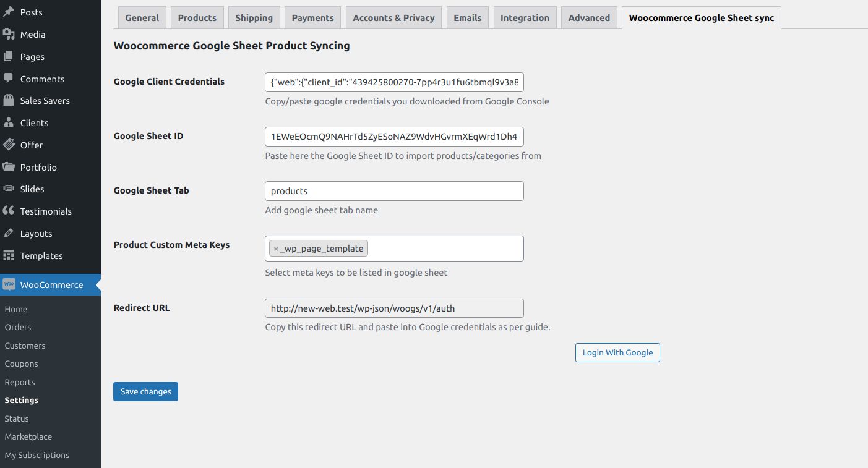Click into the Google Sheet ID field
Image resolution: width=868 pixels, height=468 pixels.
point(394,137)
